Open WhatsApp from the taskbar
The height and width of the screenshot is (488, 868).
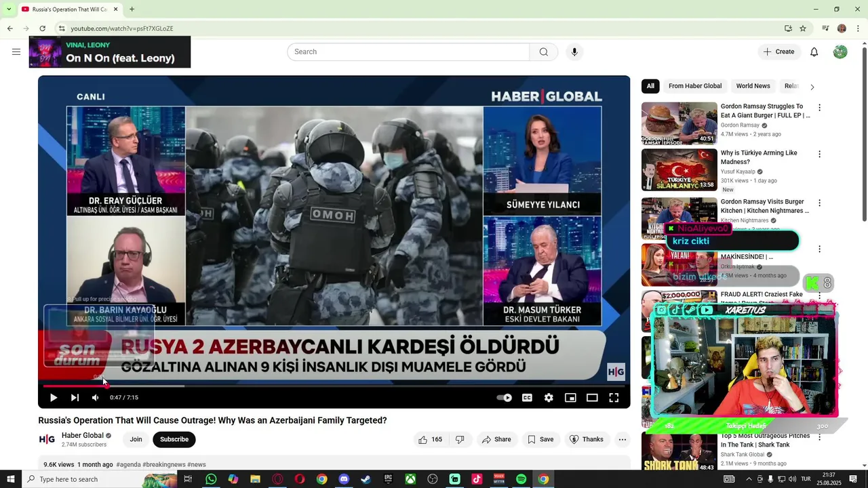(x=211, y=479)
